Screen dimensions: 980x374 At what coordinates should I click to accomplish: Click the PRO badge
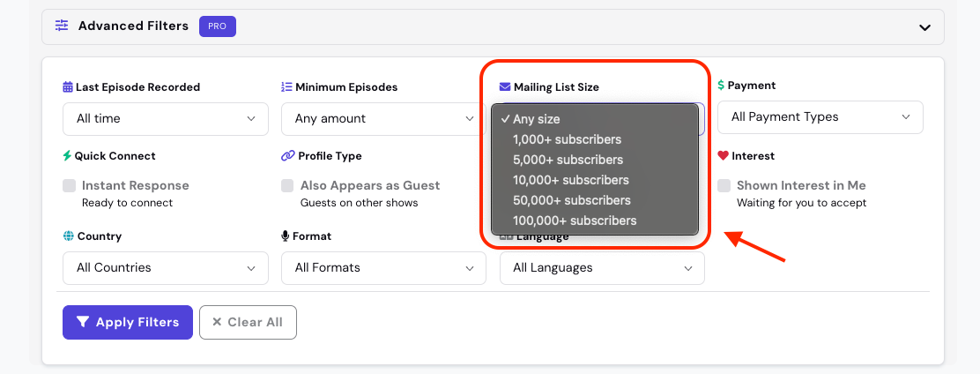[218, 26]
